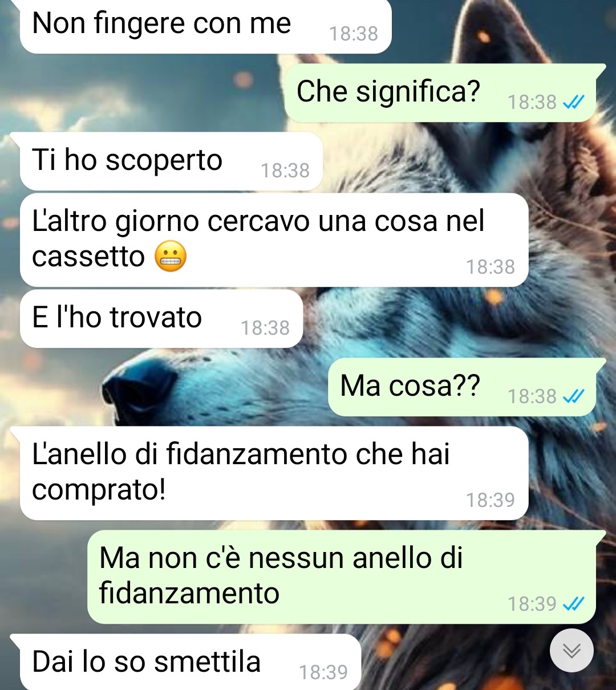Tap the grimacing emoji in the cassetto message
Image resolution: width=616 pixels, height=690 pixels.
pos(171,256)
